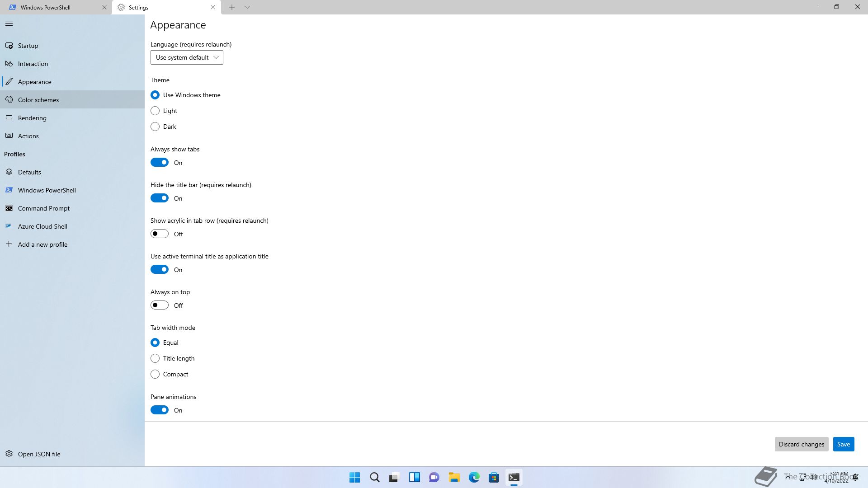This screenshot has width=868, height=488.
Task: Open File Explorer from the taskbar
Action: [x=454, y=477]
